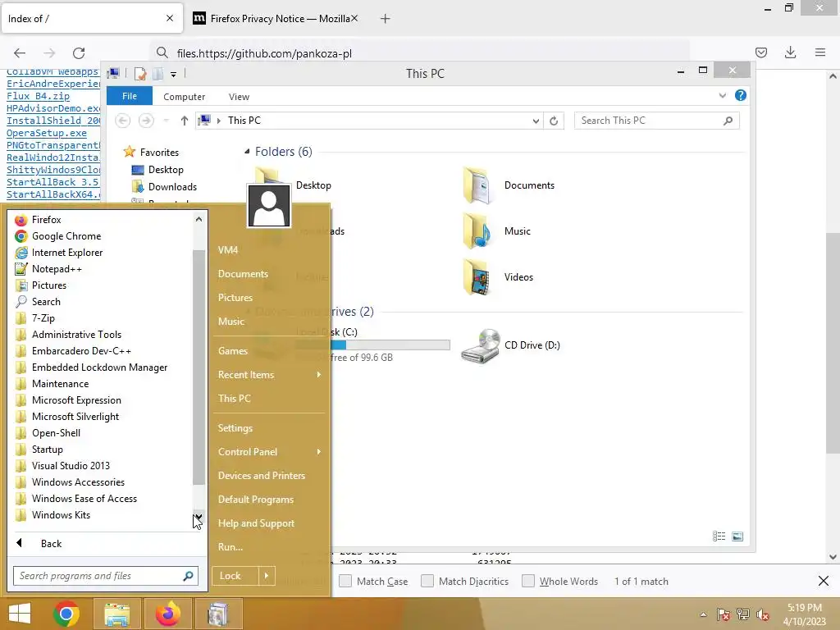This screenshot has height=630, width=840.
Task: Click the Explorer help question mark icon
Action: click(741, 95)
